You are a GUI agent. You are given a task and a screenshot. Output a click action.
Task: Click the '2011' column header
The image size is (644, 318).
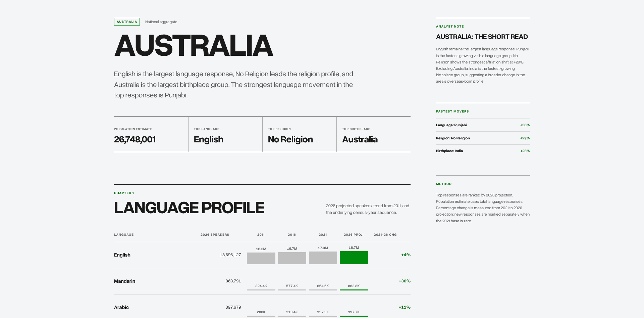coord(261,234)
